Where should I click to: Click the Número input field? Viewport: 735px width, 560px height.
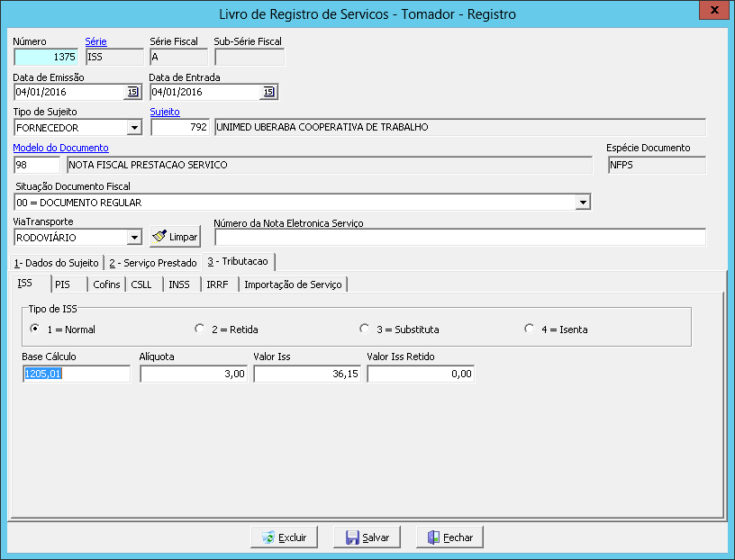point(46,57)
